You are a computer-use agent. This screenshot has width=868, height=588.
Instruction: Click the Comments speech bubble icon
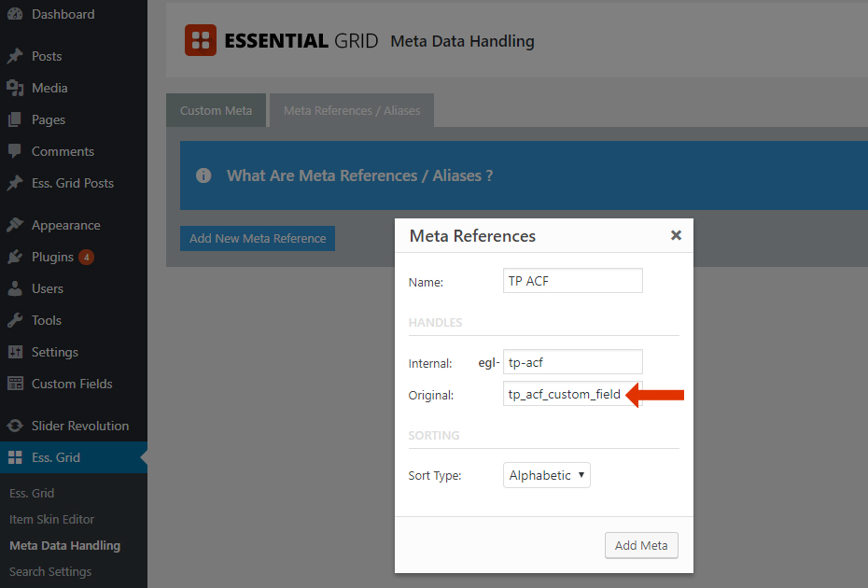tap(15, 151)
